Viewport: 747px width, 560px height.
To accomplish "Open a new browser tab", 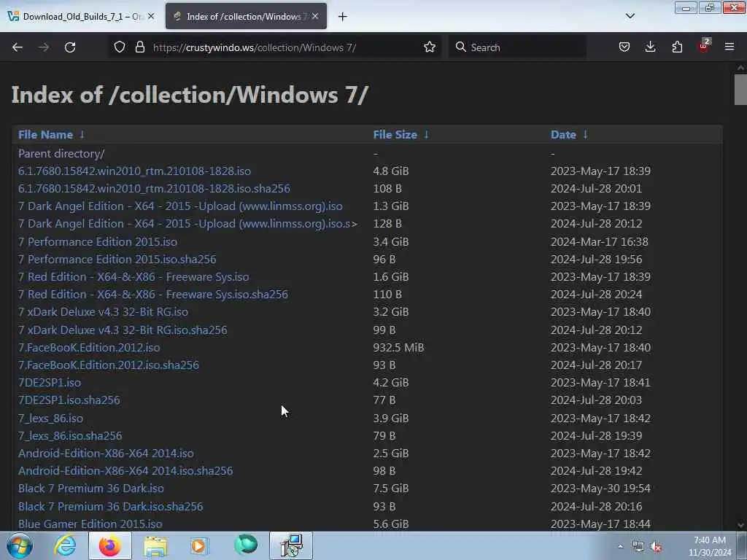I will pos(343,17).
